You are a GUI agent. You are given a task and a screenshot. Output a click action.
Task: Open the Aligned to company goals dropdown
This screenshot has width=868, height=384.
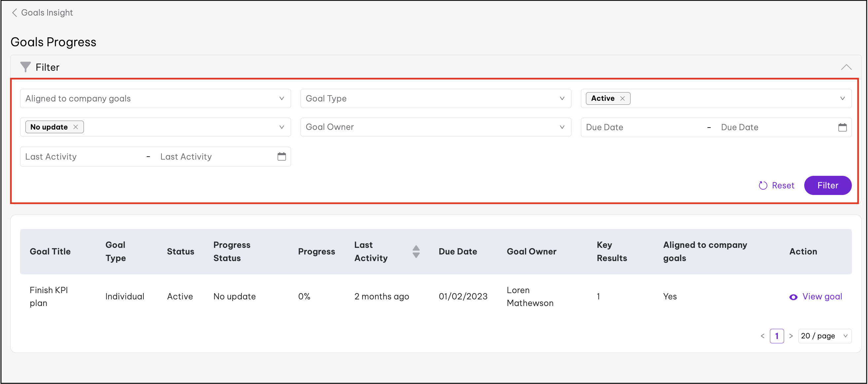coord(155,98)
